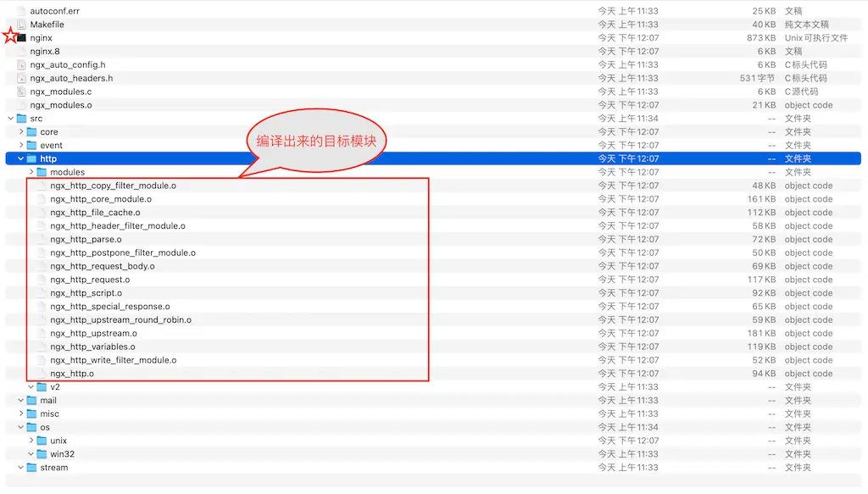Expand the event folder disclosure arrow

coord(21,146)
